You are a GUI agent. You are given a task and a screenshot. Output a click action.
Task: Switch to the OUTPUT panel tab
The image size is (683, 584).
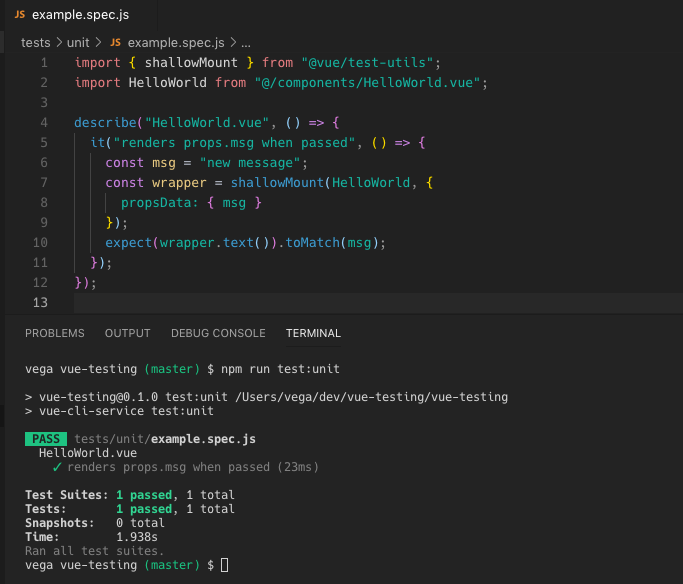pyautogui.click(x=127, y=333)
